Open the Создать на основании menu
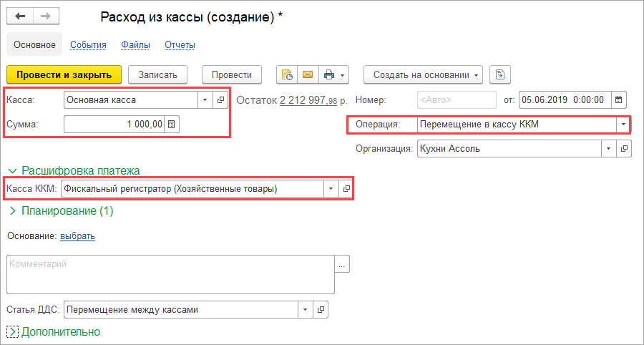Image resolution: width=644 pixels, height=345 pixels. (x=422, y=74)
